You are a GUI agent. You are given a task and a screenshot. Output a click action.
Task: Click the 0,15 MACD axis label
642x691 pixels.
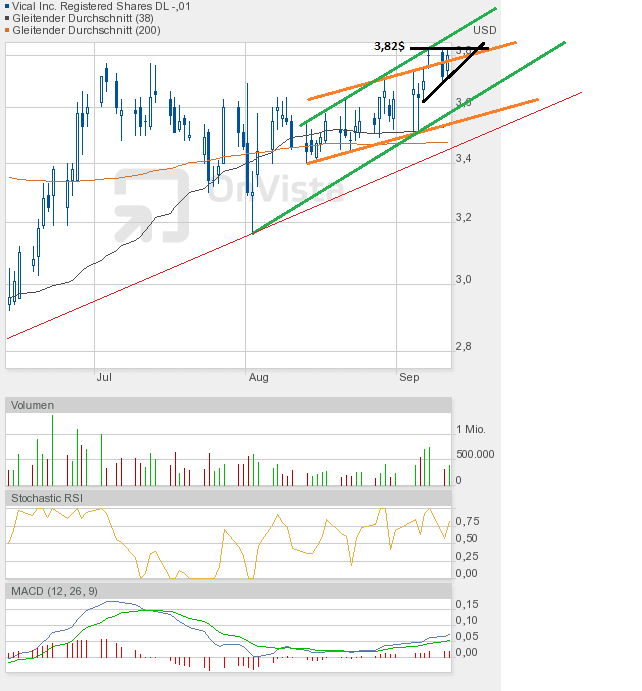(x=466, y=604)
